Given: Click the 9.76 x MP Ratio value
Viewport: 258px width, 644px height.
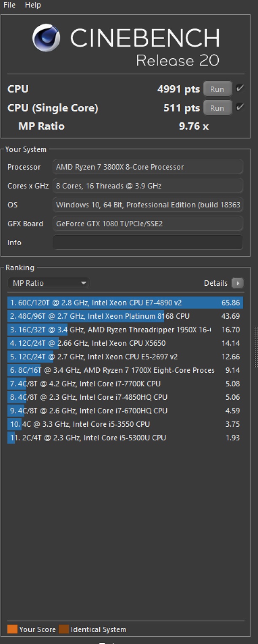Looking at the screenshot, I should click(x=194, y=126).
